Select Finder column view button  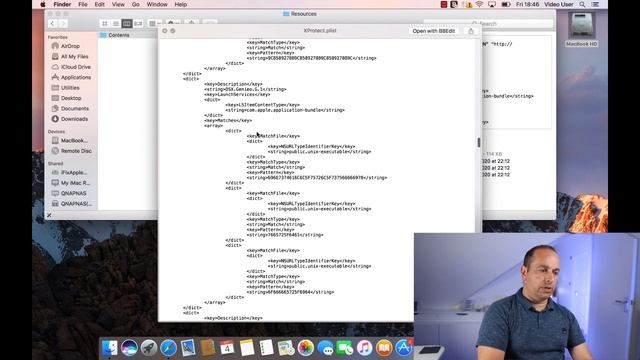(x=127, y=24)
